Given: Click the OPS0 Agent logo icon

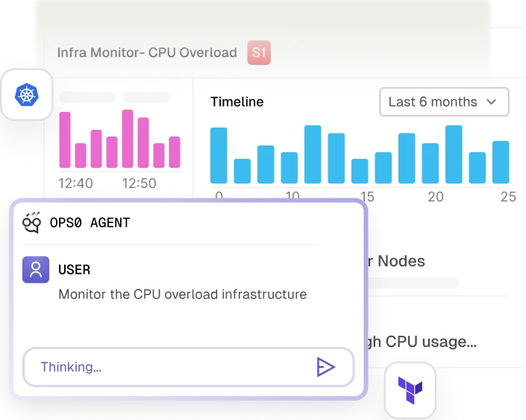Looking at the screenshot, I should point(31,222).
